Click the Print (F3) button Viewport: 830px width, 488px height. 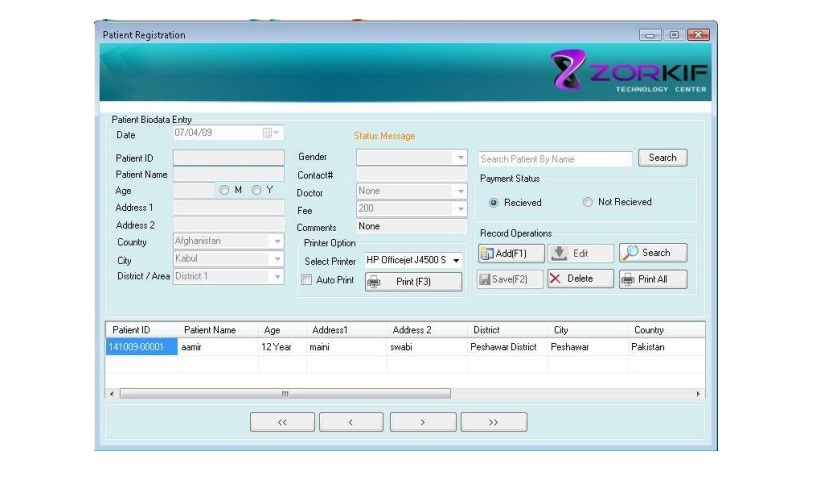point(413,282)
